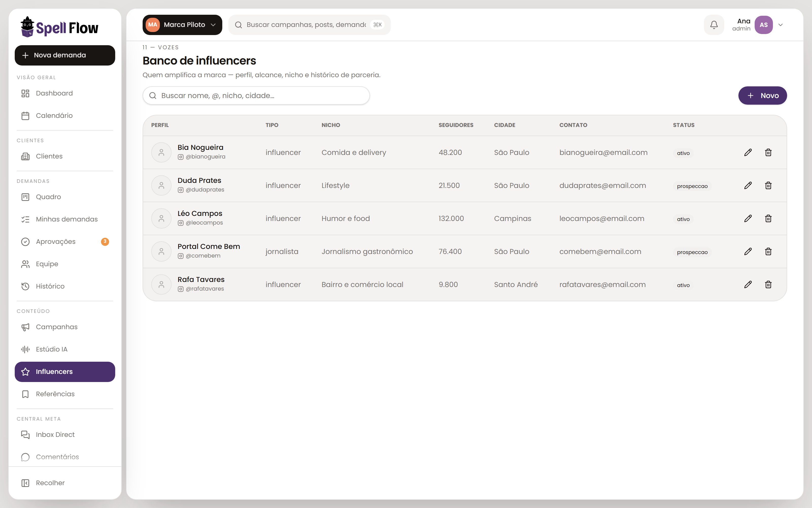This screenshot has width=812, height=508.
Task: Click the 132.000 followers value
Action: tap(451, 219)
